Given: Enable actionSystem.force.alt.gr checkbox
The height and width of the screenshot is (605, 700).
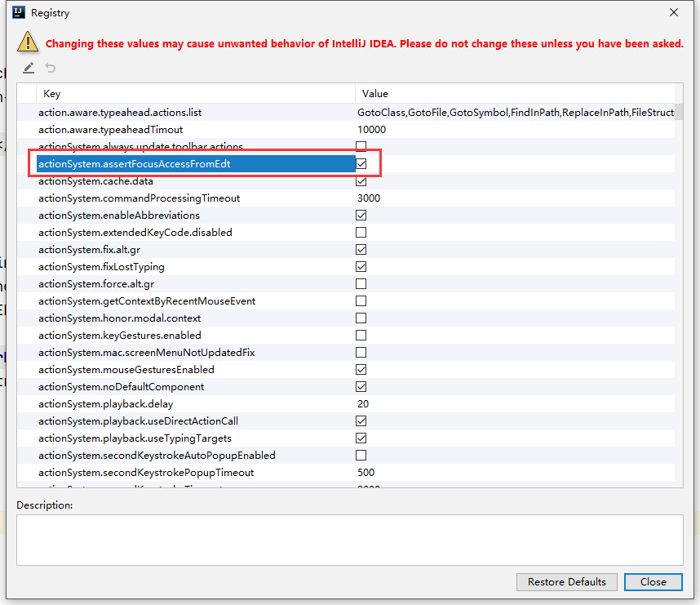Looking at the screenshot, I should pos(361,284).
